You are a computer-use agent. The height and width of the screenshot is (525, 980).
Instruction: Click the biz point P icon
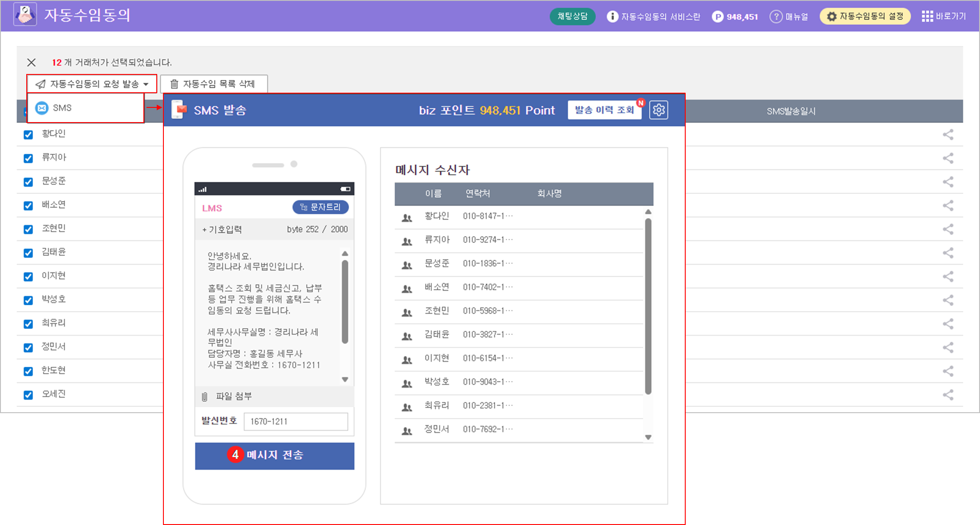[x=717, y=16]
